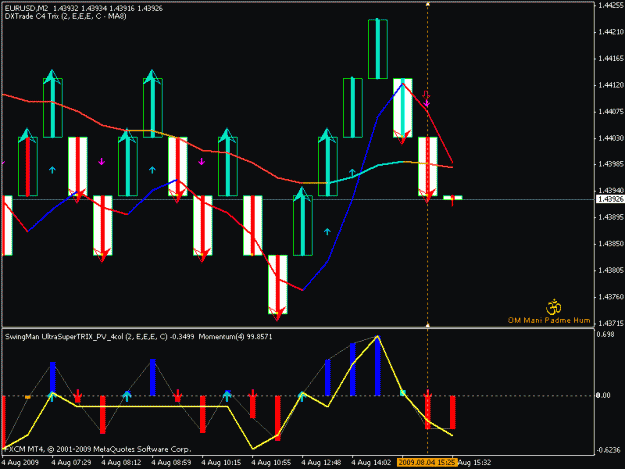Click the 4 Aug 12:48 time label
The image size is (625, 469).
click(x=321, y=463)
